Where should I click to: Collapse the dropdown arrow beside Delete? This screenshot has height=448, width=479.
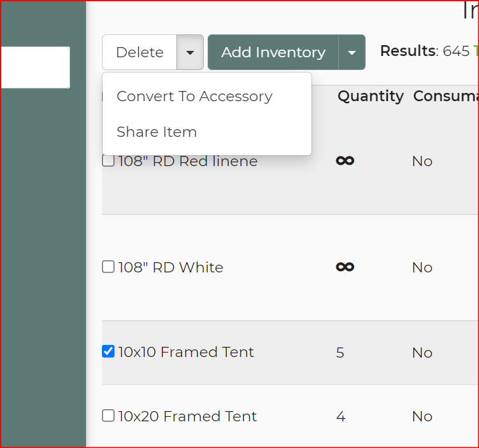click(x=190, y=52)
